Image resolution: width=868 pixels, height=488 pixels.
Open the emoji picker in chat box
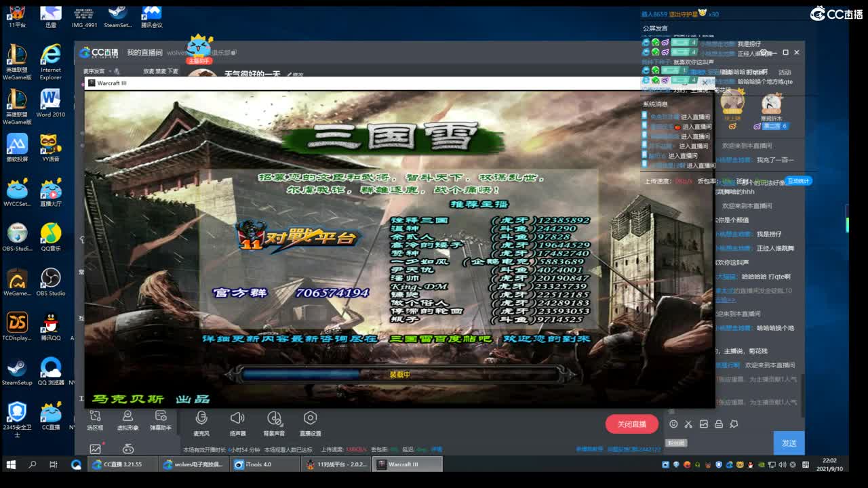coord(673,424)
